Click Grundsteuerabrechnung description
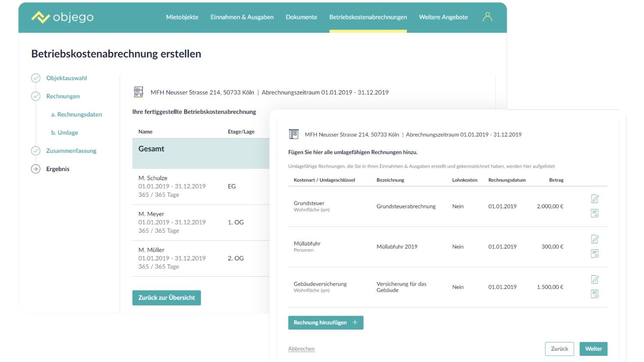Image resolution: width=644 pixels, height=362 pixels. [x=406, y=206]
